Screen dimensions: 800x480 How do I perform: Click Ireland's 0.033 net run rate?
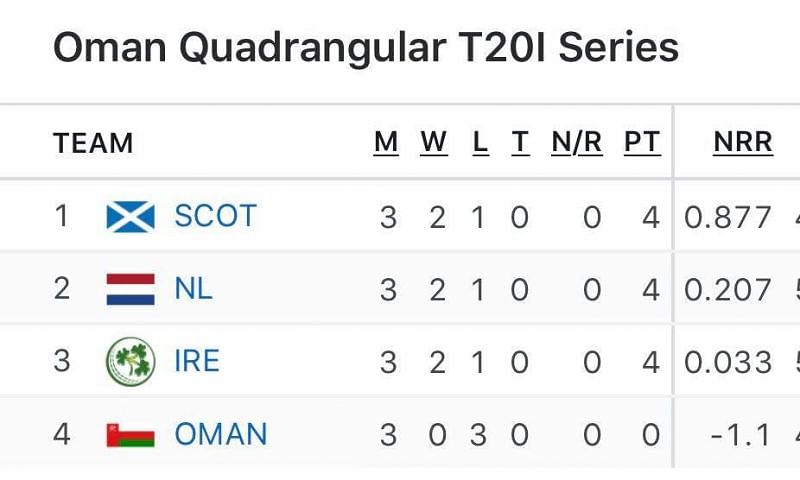(728, 362)
